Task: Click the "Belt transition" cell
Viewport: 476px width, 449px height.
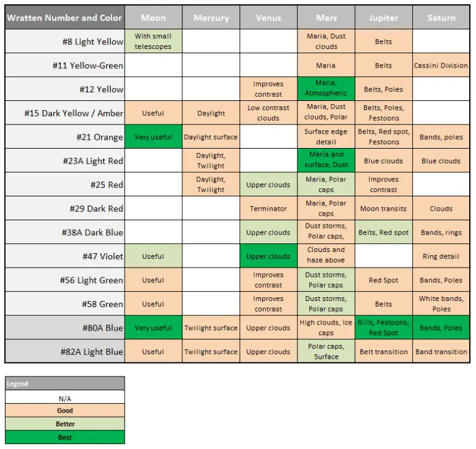Action: pyautogui.click(x=384, y=352)
